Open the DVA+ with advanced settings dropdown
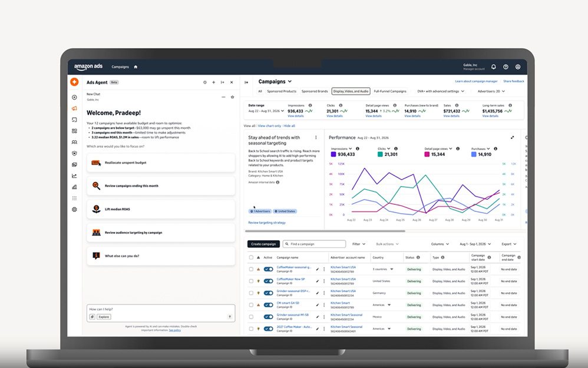The height and width of the screenshot is (368, 588). point(441,91)
